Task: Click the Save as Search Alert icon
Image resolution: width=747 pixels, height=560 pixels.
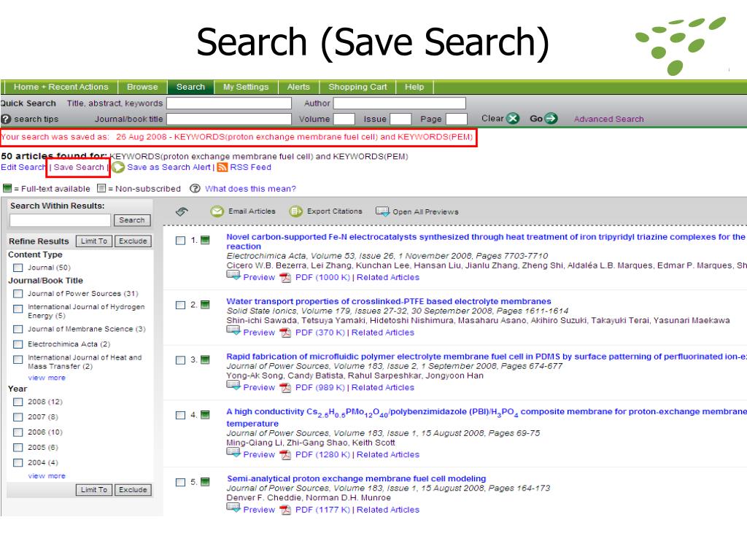Action: click(x=119, y=167)
